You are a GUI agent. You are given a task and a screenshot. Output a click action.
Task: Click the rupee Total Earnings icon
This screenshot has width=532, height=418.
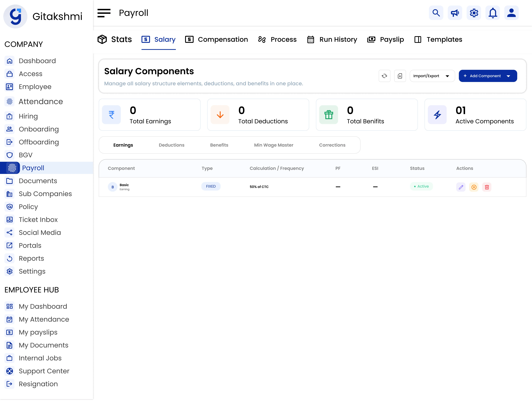(x=111, y=115)
